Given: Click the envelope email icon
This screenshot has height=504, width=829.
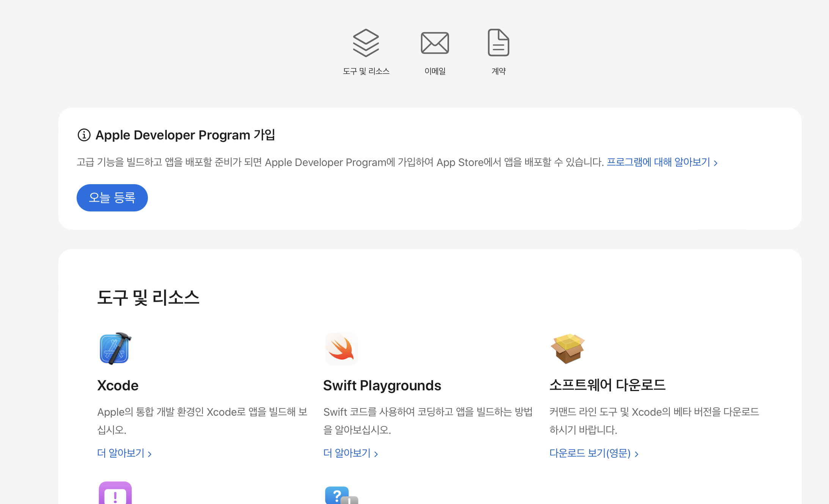Looking at the screenshot, I should click(x=435, y=43).
